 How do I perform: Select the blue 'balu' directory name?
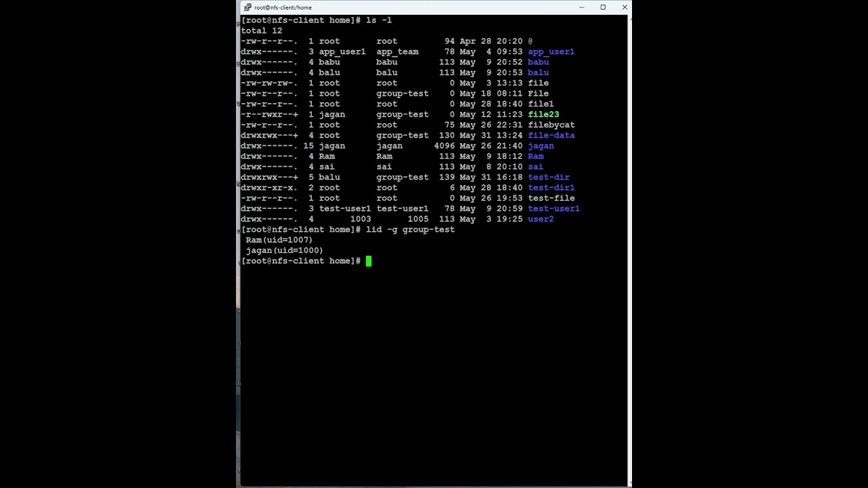[538, 73]
